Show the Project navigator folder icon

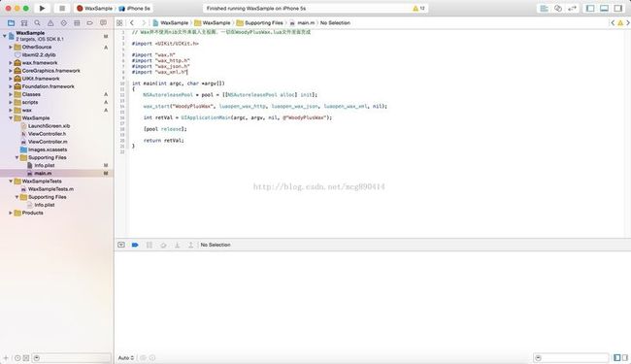coord(11,23)
